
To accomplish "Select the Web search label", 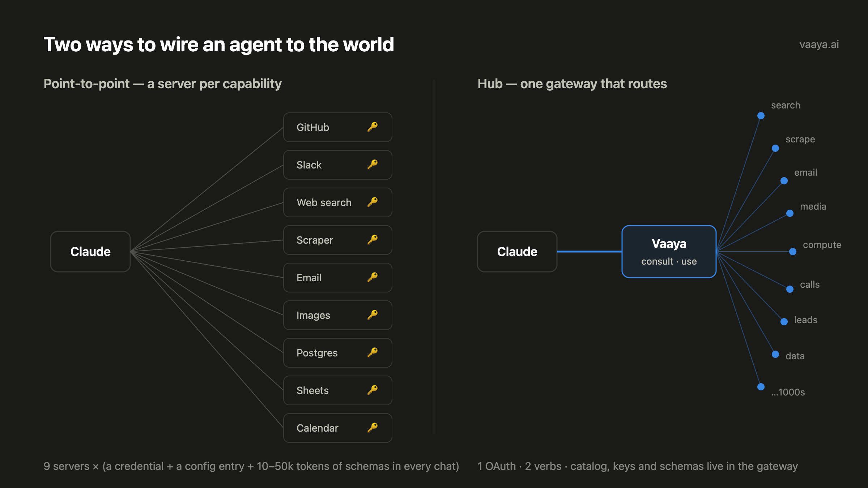I will point(324,202).
